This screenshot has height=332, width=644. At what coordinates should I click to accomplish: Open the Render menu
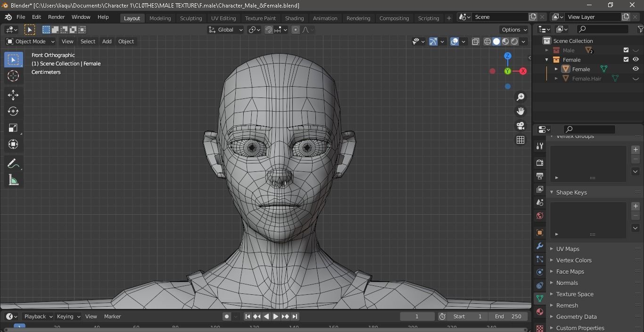coord(56,17)
